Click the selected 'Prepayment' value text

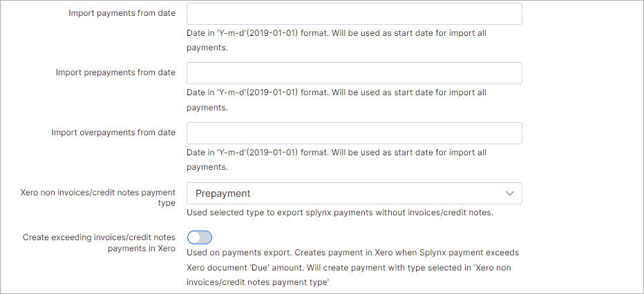click(223, 193)
